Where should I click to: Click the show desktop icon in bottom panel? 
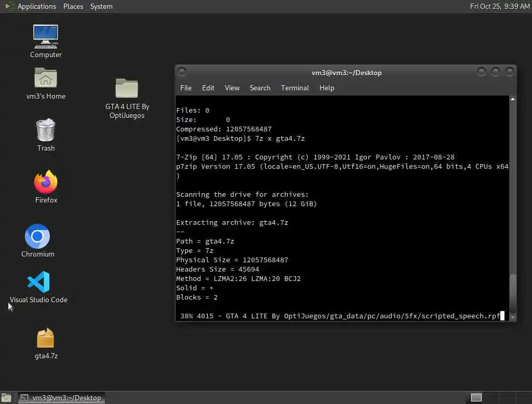(x=6, y=398)
